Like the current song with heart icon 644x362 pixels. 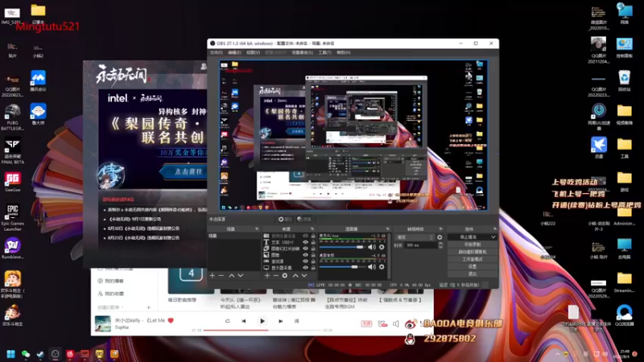pos(171,320)
